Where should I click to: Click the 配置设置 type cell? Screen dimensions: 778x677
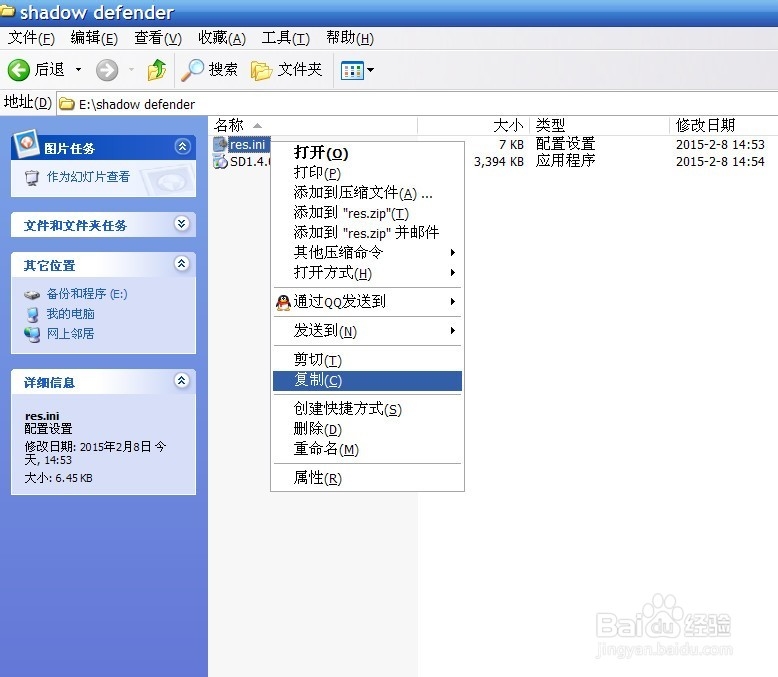pyautogui.click(x=565, y=144)
